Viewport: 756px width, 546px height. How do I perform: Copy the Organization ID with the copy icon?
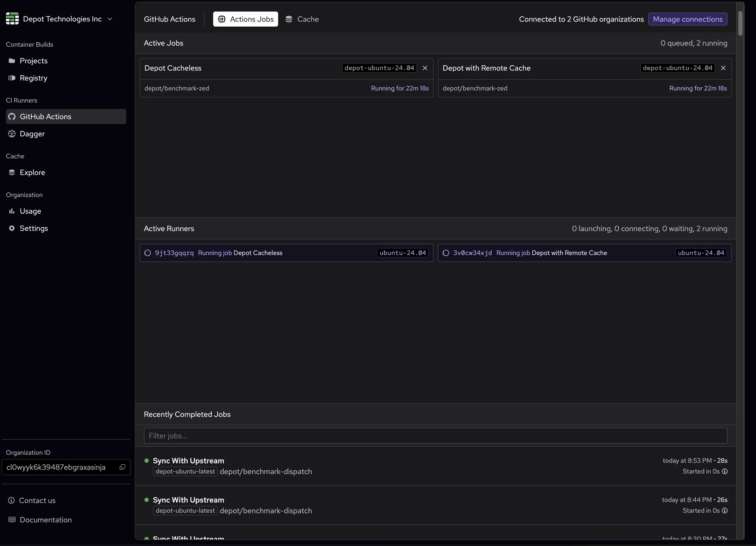pyautogui.click(x=122, y=467)
